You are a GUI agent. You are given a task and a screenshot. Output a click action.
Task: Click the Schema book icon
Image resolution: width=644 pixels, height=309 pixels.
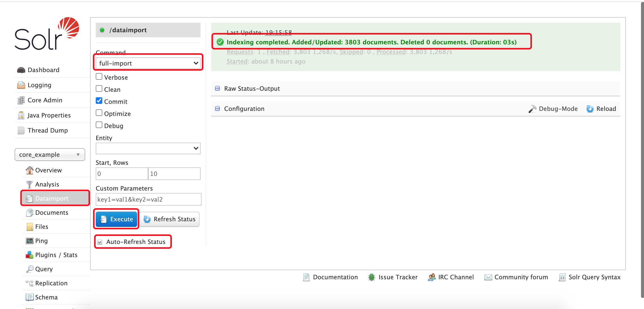click(x=29, y=297)
